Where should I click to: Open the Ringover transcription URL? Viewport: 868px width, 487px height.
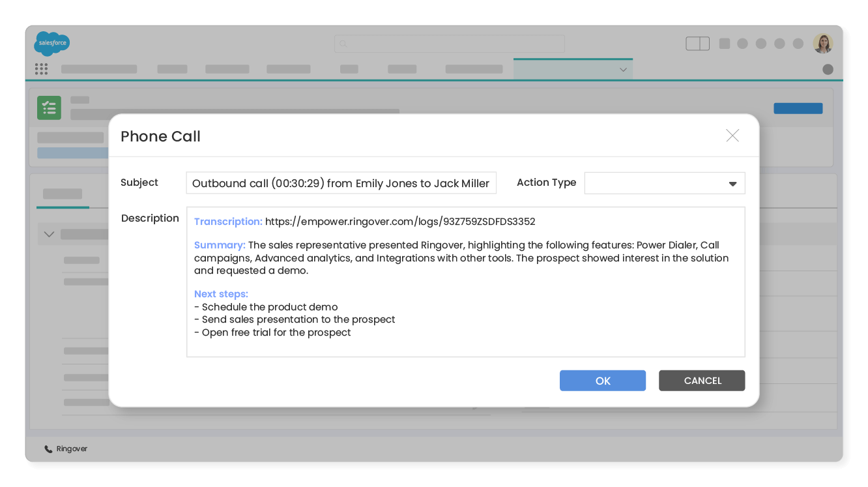[399, 222]
